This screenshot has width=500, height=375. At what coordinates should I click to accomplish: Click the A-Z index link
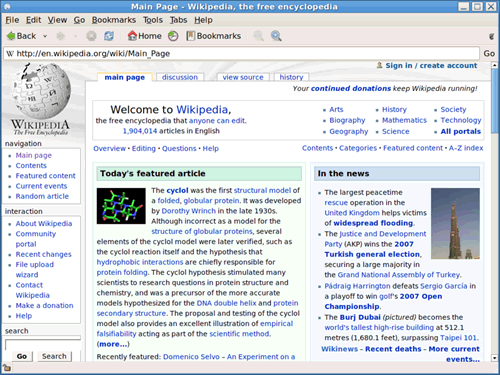466,148
